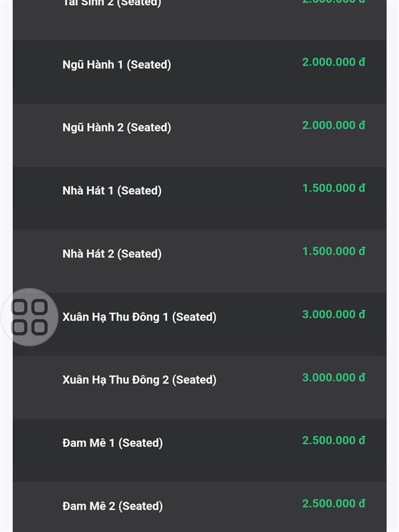Open Xuân Hạ Thu Đông 1 (Seated) ticket

(199, 325)
